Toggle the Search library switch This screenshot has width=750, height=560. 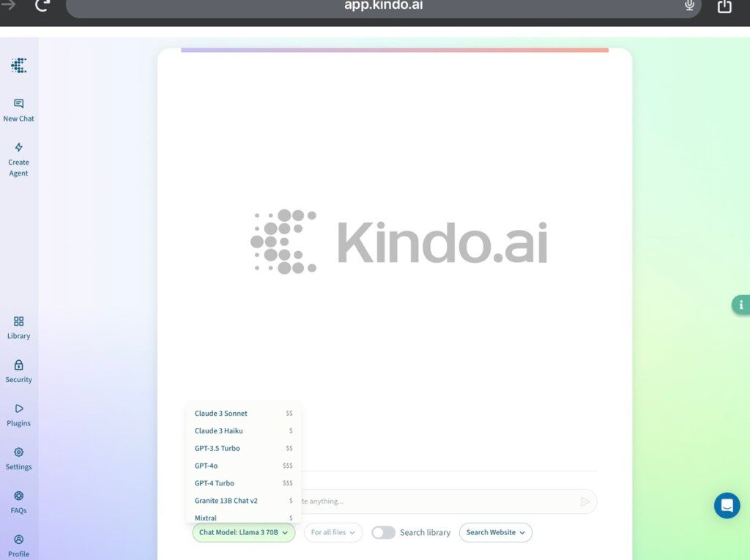coord(384,532)
